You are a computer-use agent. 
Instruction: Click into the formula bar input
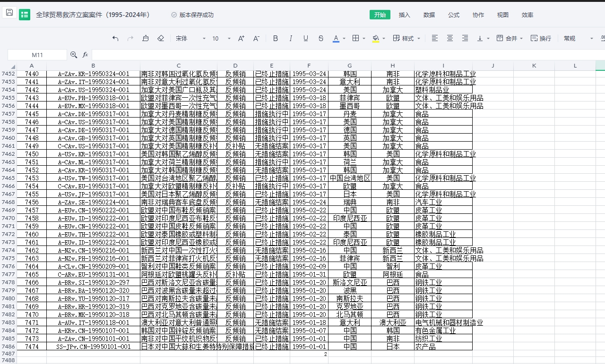pyautogui.click(x=348, y=55)
